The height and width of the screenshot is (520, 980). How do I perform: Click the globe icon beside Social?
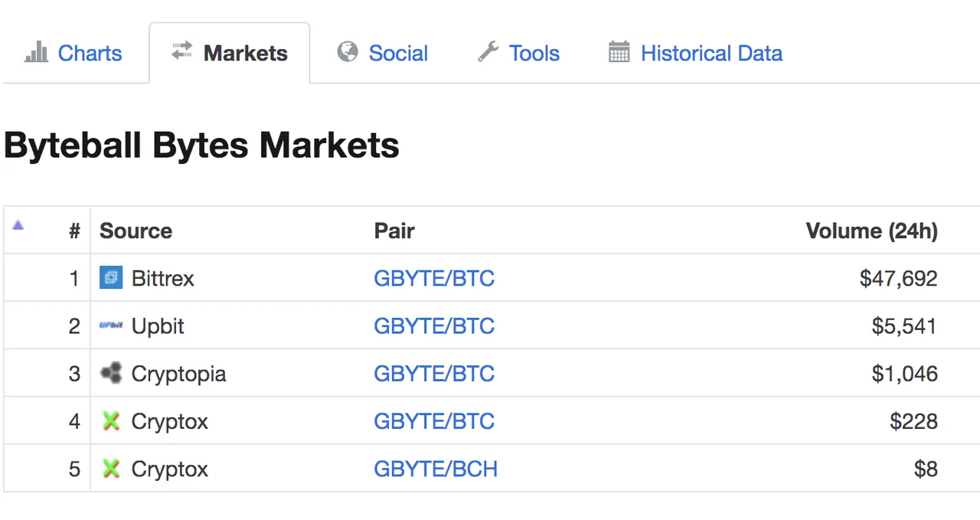coord(348,52)
